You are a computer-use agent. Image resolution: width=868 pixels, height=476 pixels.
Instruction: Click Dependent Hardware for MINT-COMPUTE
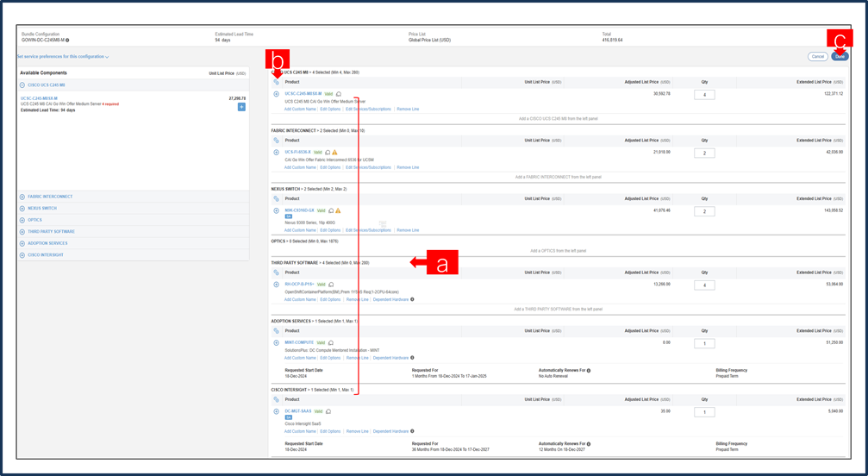click(390, 358)
